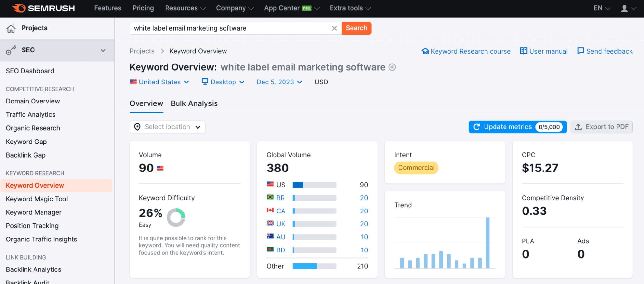The height and width of the screenshot is (284, 644).
Task: Open Position Tracking in sidebar
Action: pyautogui.click(x=32, y=226)
